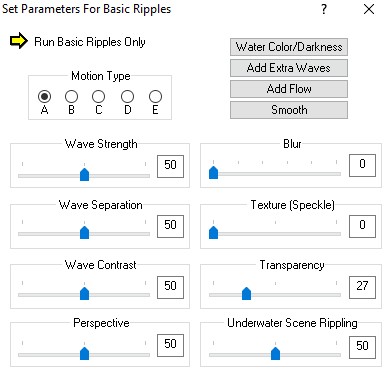Open Water Color/Darkness settings
This screenshot has height=375, width=389.
pyautogui.click(x=289, y=47)
